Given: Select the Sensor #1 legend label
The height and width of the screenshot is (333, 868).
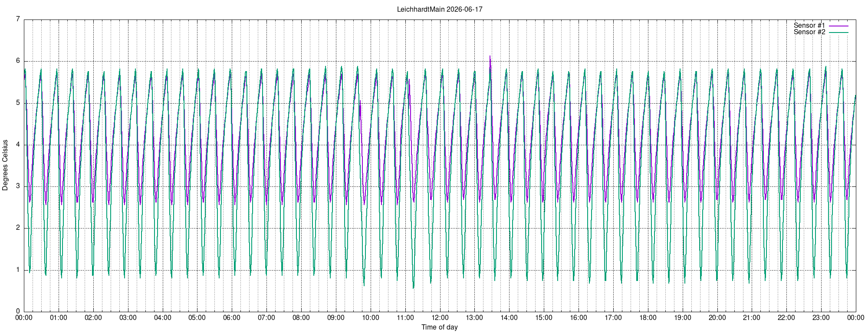Looking at the screenshot, I should pyautogui.click(x=809, y=26).
